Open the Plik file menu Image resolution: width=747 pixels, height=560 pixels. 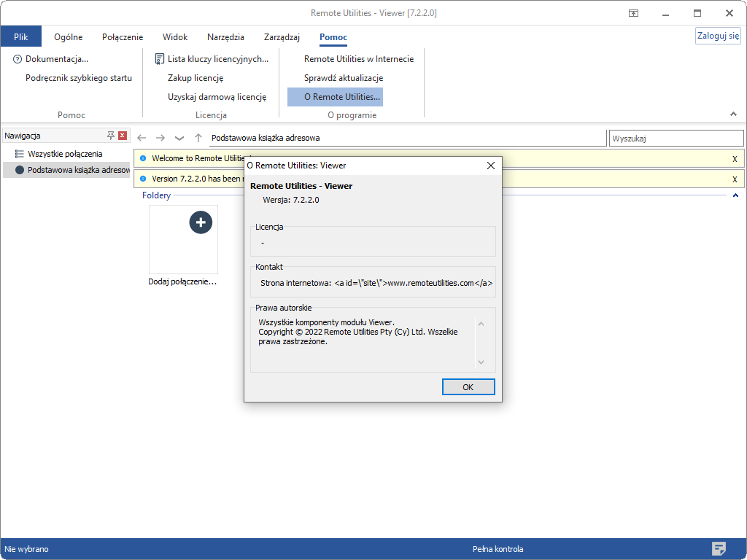[21, 36]
